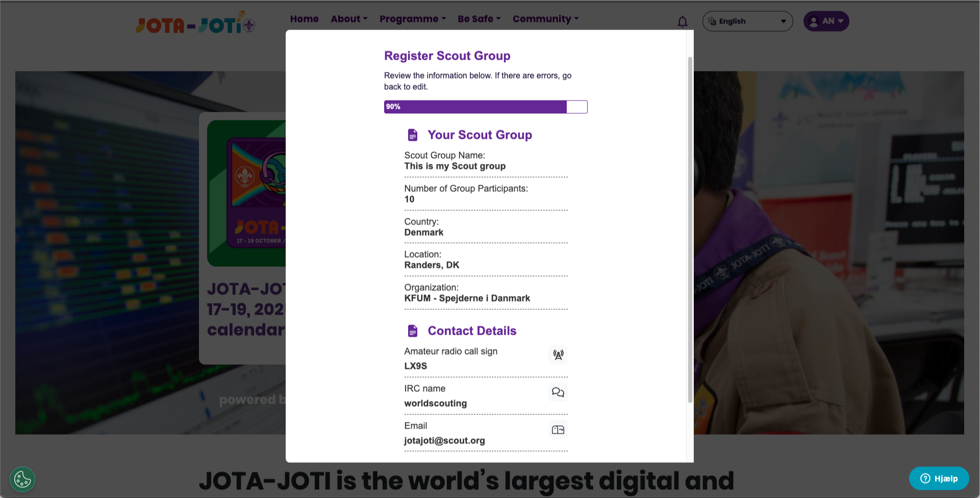This screenshot has width=980, height=498.
Task: Click the translate icon in the language selector
Action: pyautogui.click(x=712, y=21)
